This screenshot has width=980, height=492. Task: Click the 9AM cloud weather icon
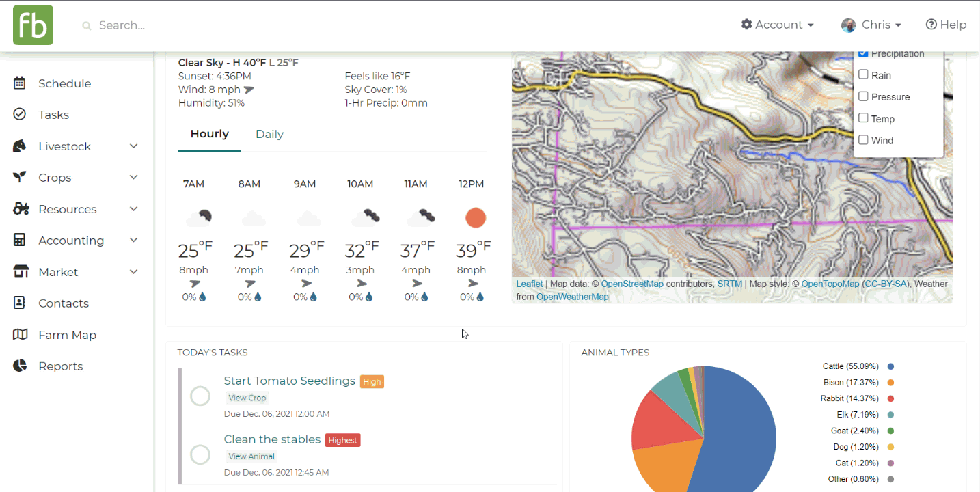[309, 219]
